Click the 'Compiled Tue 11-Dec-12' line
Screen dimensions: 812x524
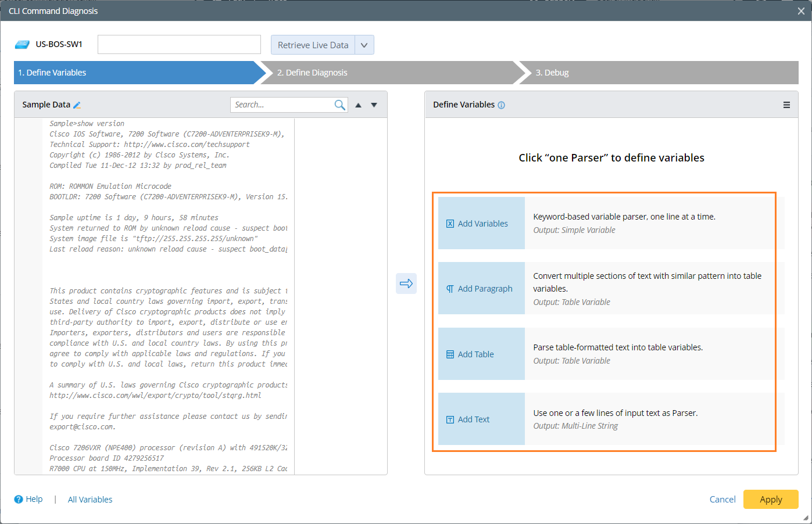[x=138, y=166]
